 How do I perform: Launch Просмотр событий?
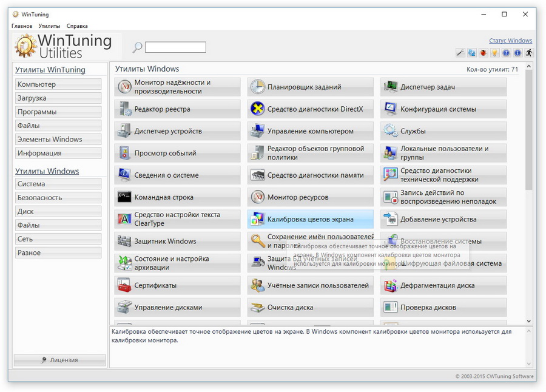click(177, 153)
